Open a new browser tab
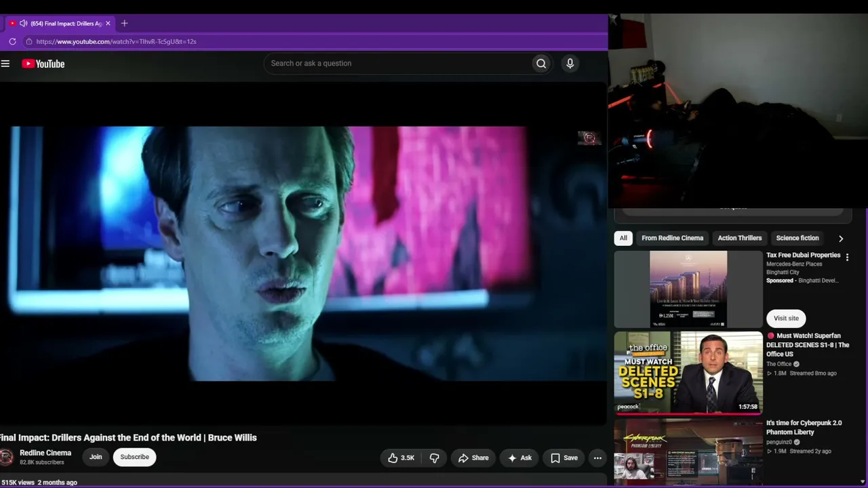The width and height of the screenshot is (868, 488). pyautogui.click(x=124, y=23)
